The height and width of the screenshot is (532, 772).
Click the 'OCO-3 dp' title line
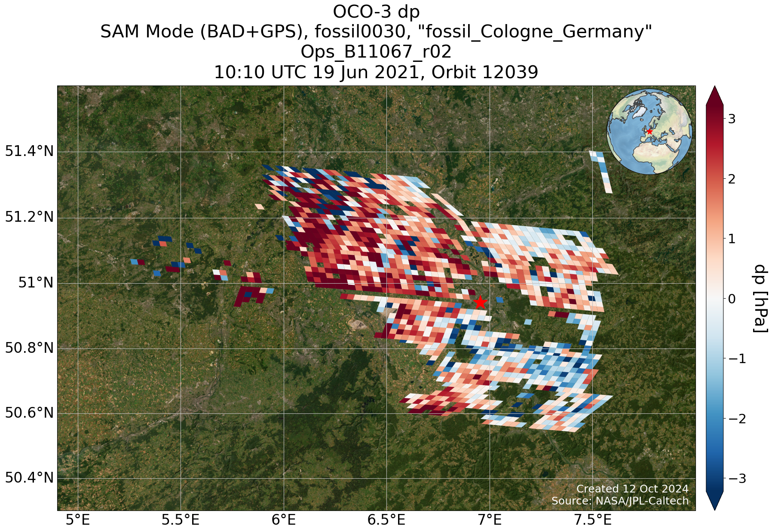[376, 12]
